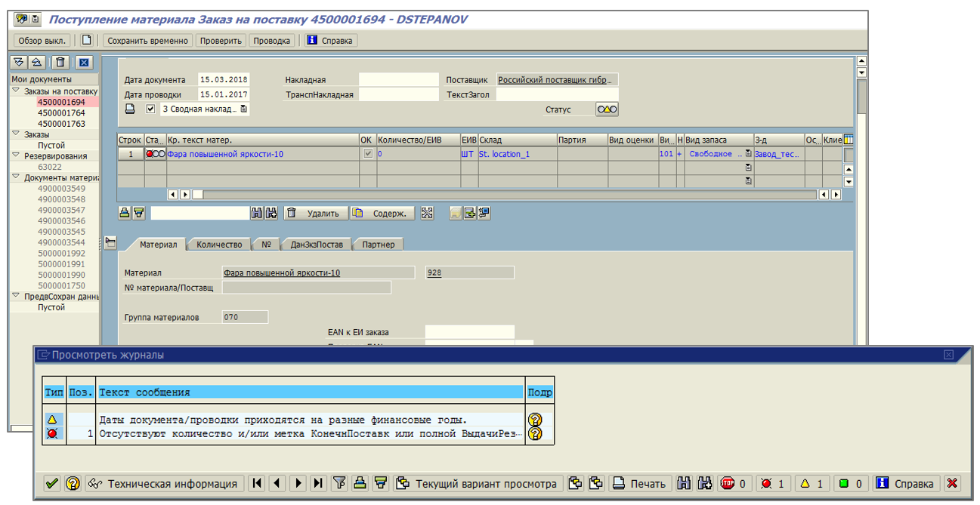The height and width of the screenshot is (505, 980).
Task: Click the new document blank page icon
Action: tap(87, 41)
